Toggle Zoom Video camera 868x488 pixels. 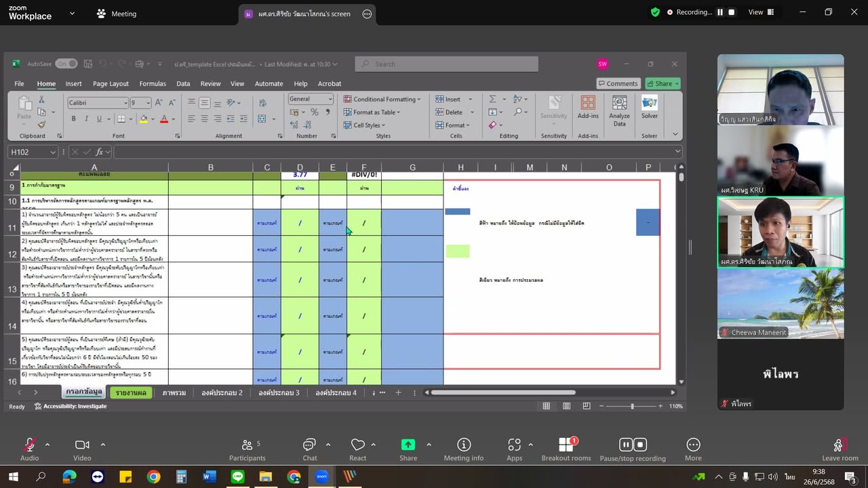pos(82,449)
